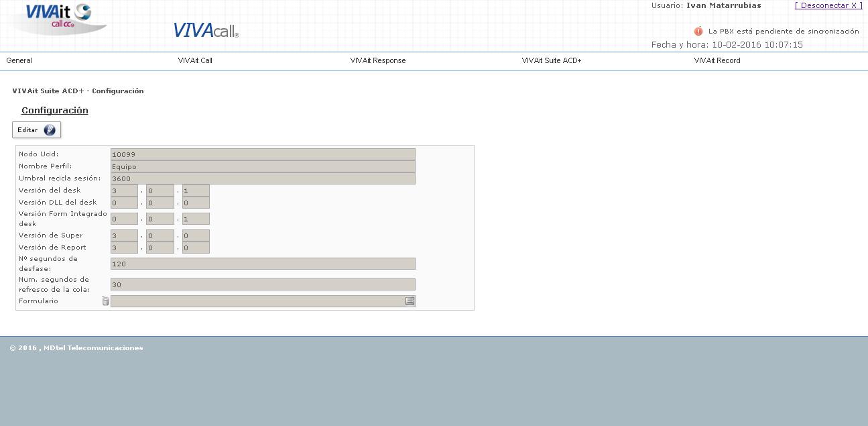Click last Versión del desk number box

coord(196,191)
